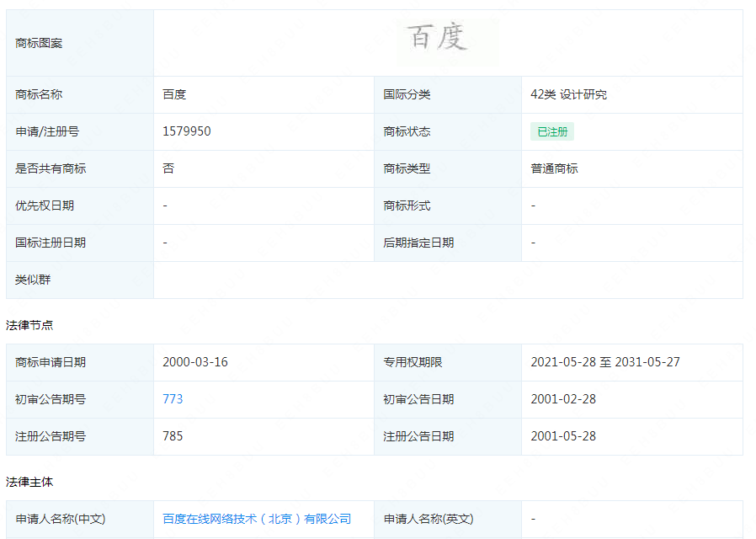
Task: Click the 后期指定日期 label cell
Action: [x=448, y=243]
